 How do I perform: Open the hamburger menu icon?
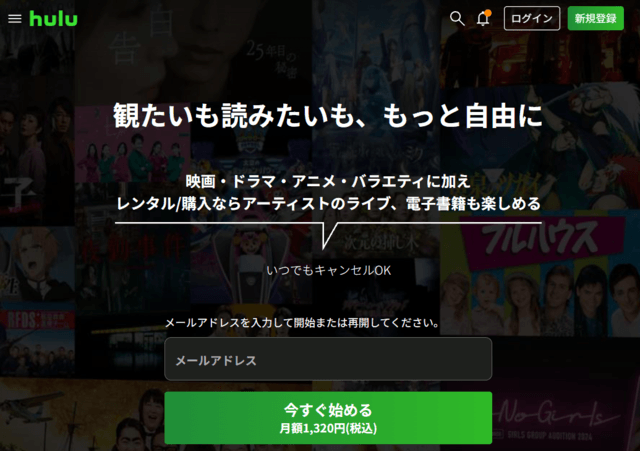pos(15,19)
